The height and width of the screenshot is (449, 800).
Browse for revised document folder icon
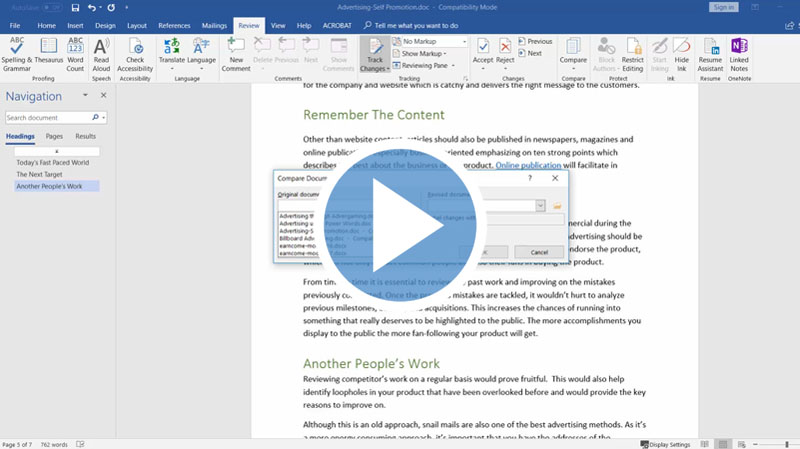(x=558, y=205)
